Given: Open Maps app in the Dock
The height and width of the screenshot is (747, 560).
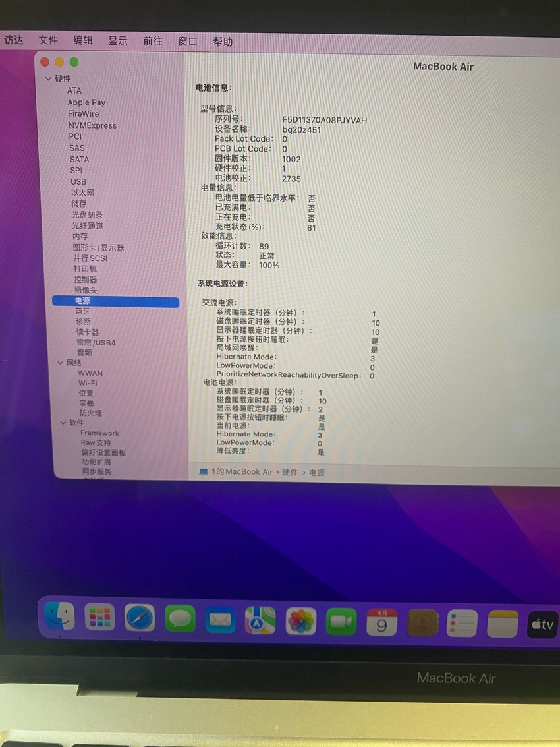Looking at the screenshot, I should pyautogui.click(x=260, y=621).
